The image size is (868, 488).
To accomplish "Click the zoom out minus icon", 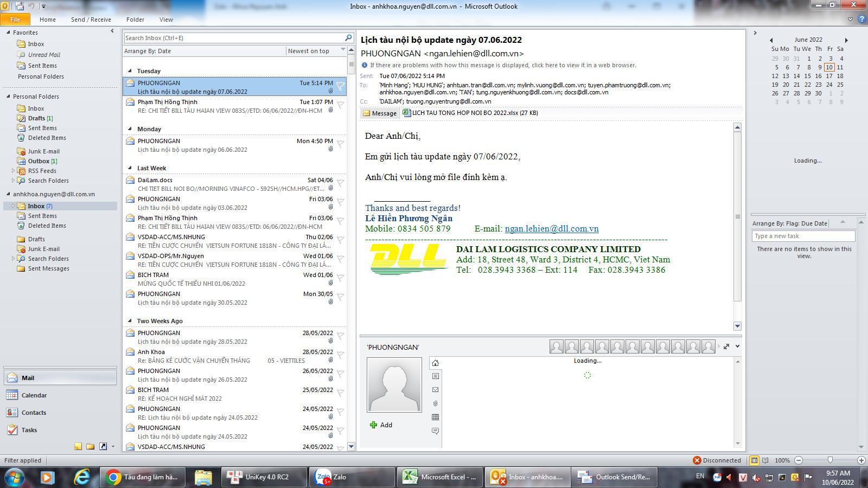I will pyautogui.click(x=798, y=460).
